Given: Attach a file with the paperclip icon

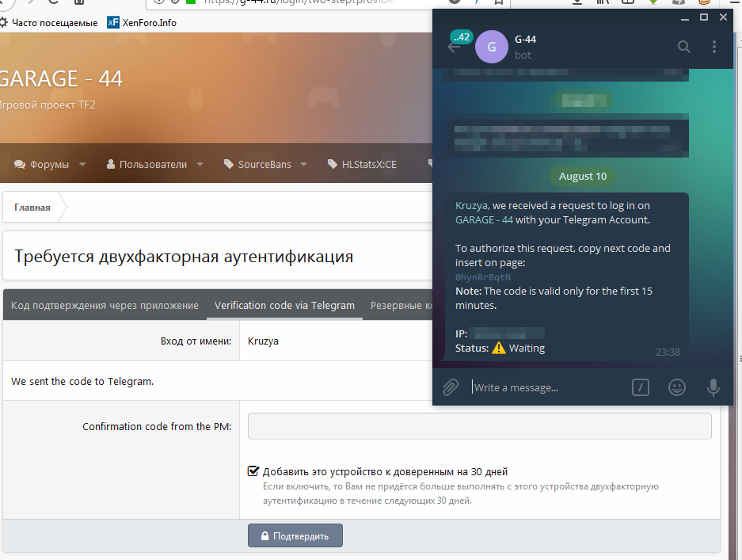Looking at the screenshot, I should pos(451,387).
